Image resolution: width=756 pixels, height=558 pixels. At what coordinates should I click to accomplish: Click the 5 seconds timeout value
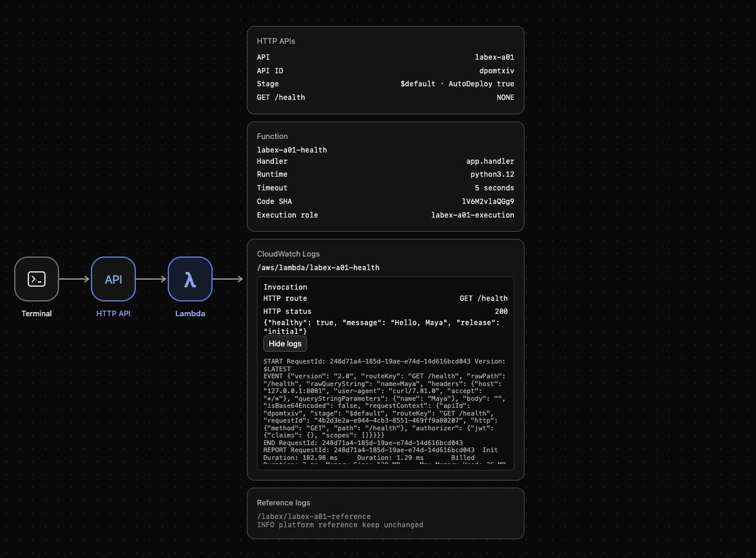[x=494, y=188]
